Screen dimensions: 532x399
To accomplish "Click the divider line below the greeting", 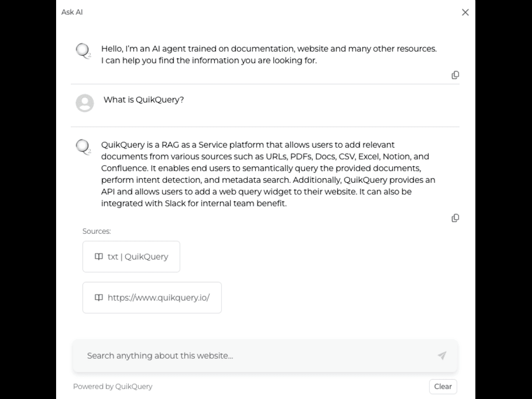I will pos(265,84).
